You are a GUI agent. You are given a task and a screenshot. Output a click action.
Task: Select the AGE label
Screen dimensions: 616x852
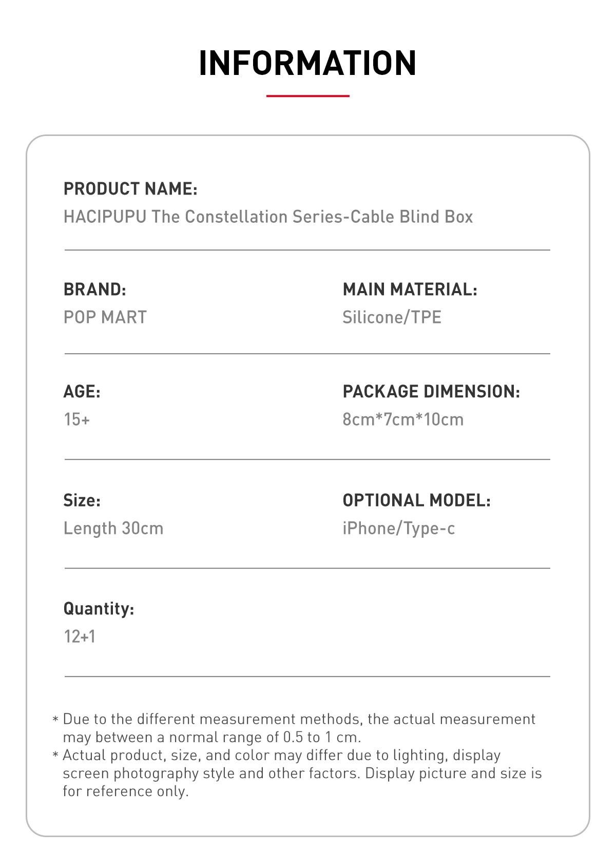click(x=82, y=391)
